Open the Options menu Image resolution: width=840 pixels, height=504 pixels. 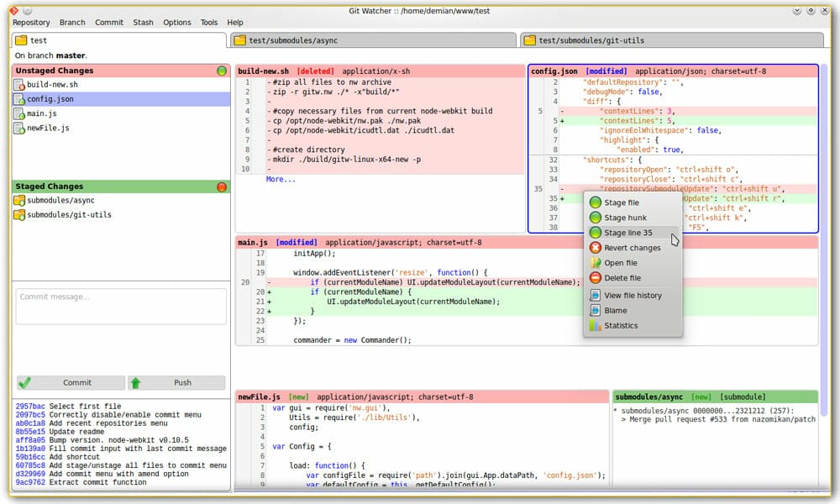coord(178,23)
